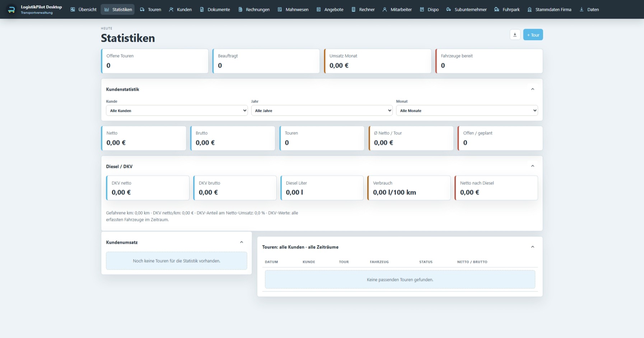Click the Übersicht grid icon
Viewport: 644px width, 338px height.
point(73,9)
